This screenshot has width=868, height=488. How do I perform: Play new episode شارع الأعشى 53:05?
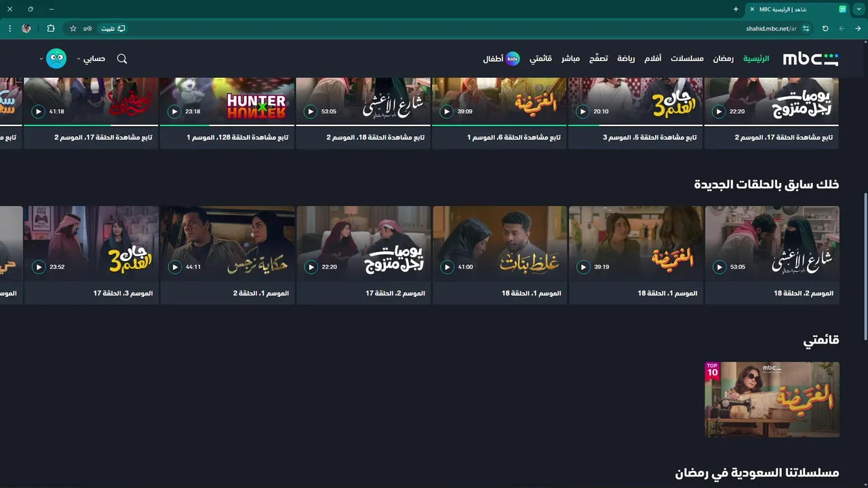(719, 267)
